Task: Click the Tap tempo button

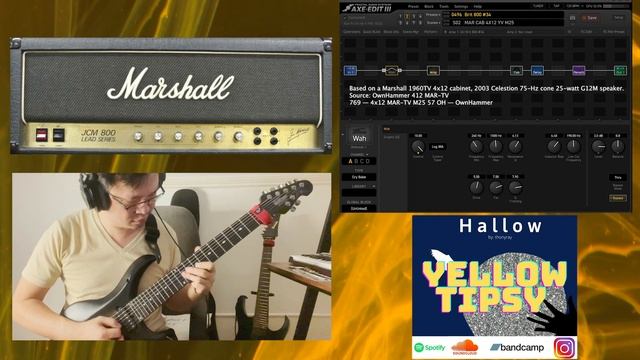Action: pyautogui.click(x=556, y=6)
